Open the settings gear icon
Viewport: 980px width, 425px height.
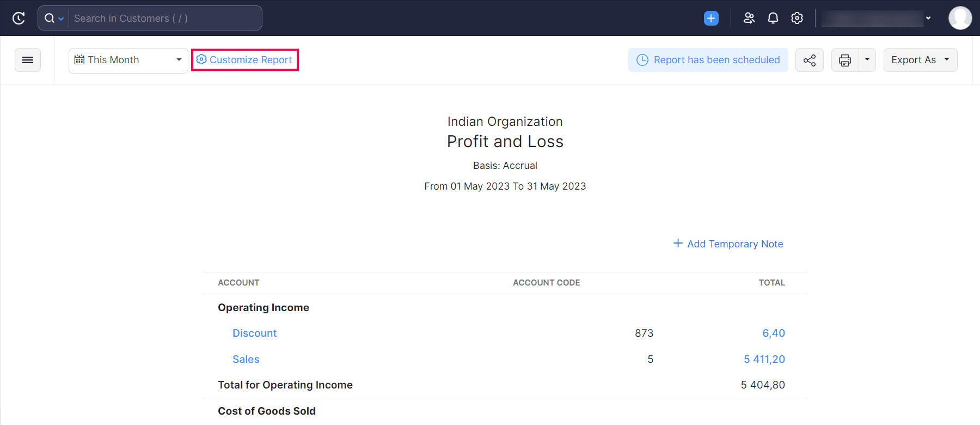pos(797,18)
